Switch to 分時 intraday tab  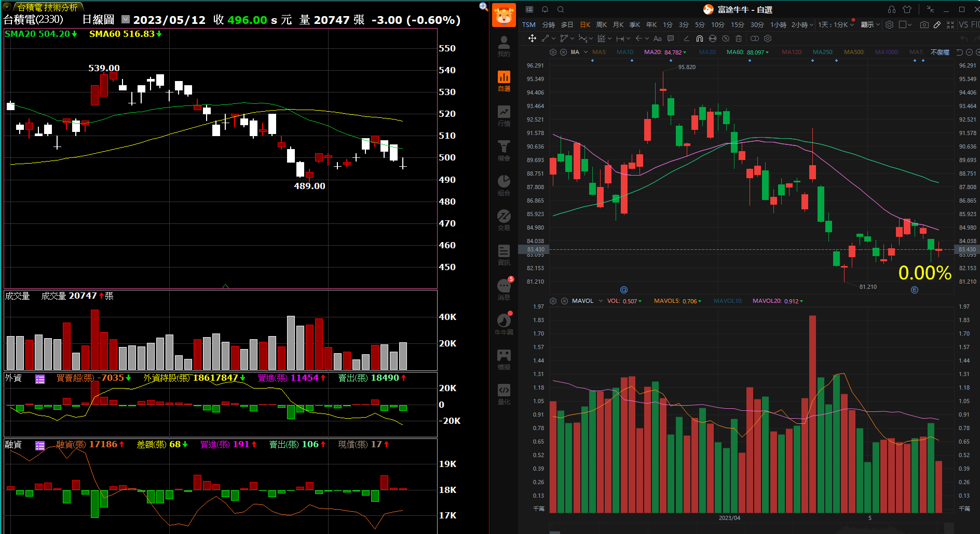pos(549,24)
